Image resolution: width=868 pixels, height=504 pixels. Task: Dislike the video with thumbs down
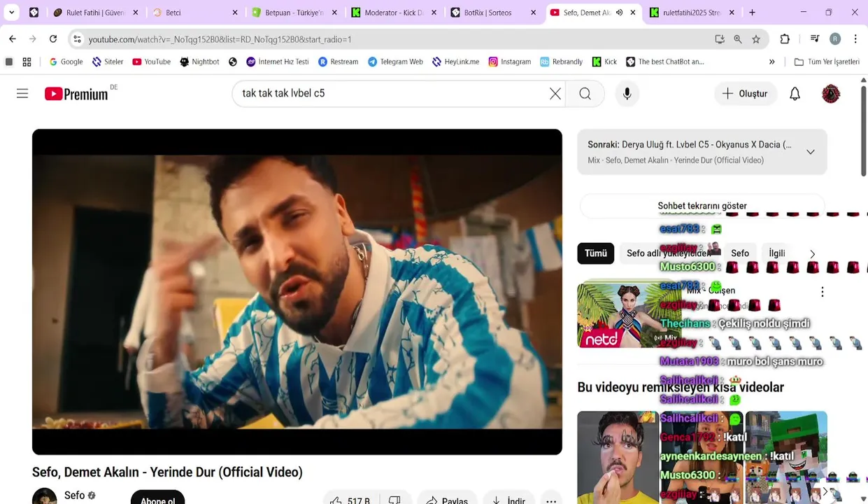pos(394,500)
